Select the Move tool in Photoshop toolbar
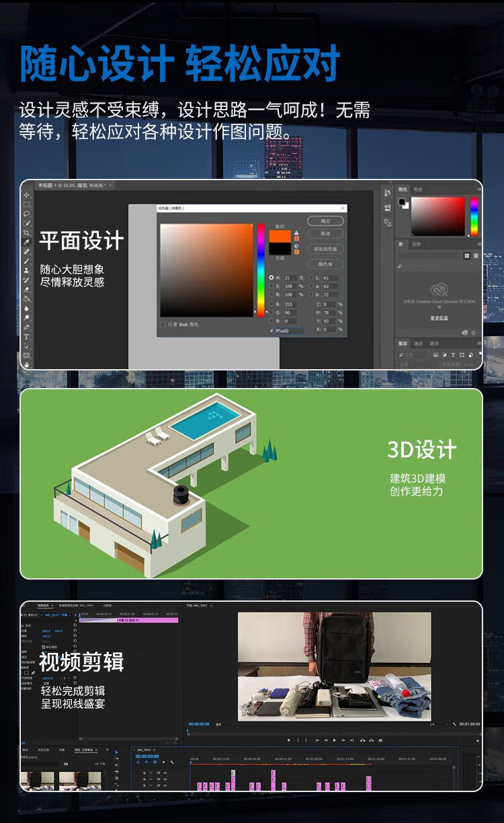 pos(27,195)
